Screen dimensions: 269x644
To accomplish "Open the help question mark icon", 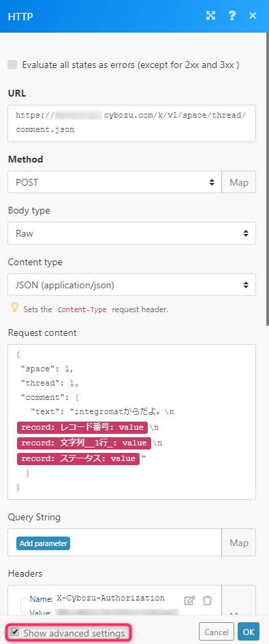I will click(x=232, y=16).
